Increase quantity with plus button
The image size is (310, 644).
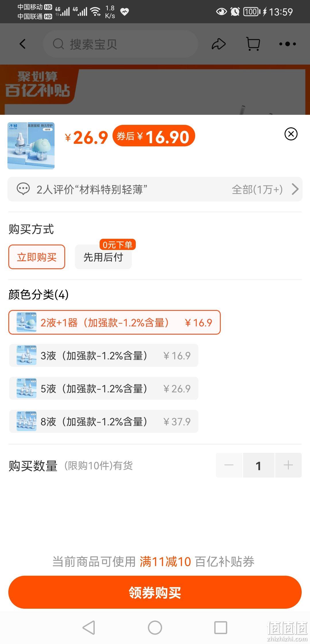288,465
